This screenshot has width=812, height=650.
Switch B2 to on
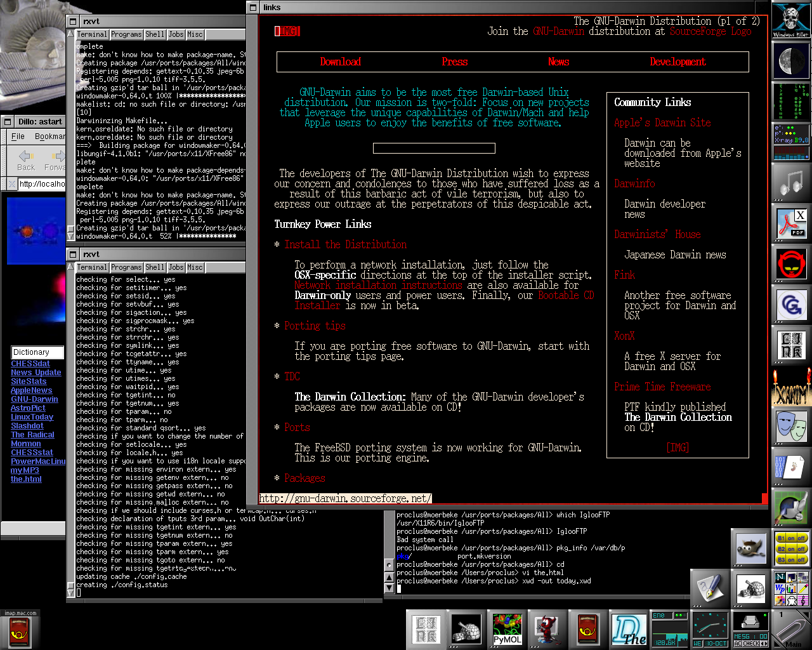click(x=792, y=549)
